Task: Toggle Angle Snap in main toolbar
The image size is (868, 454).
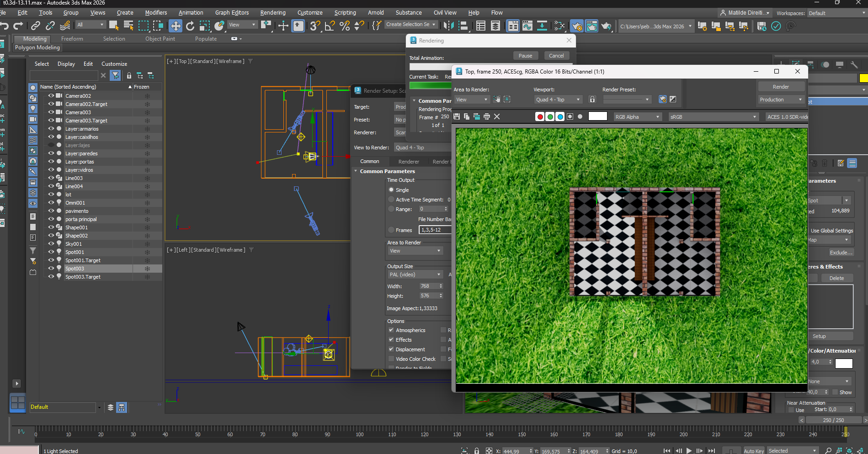Action: point(330,26)
